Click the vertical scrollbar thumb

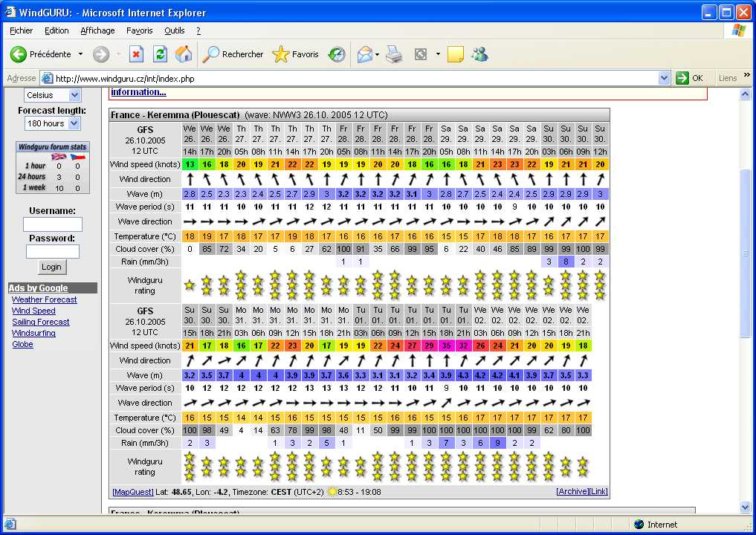(746, 252)
